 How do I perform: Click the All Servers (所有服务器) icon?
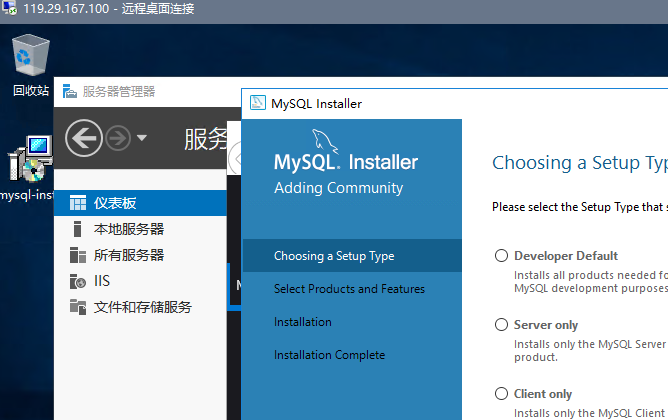(x=78, y=255)
